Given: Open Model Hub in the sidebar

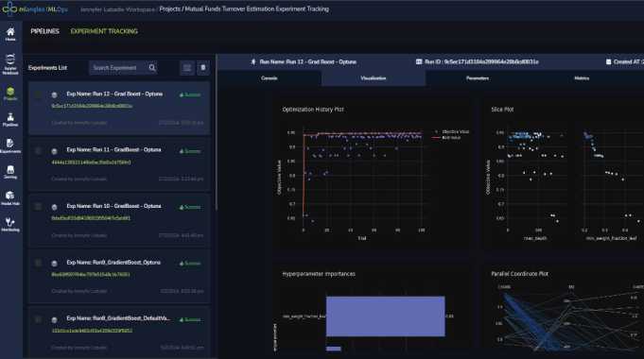Looking at the screenshot, I should tap(10, 198).
